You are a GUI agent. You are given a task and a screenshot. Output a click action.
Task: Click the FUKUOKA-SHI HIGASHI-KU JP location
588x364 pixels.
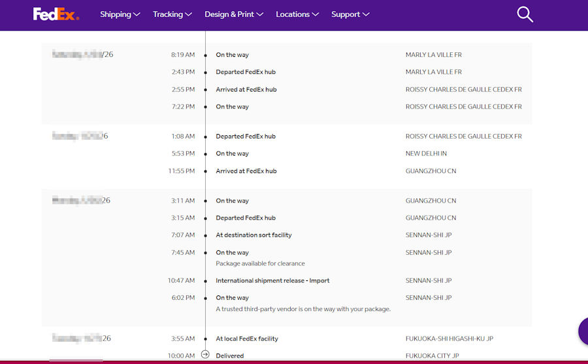coord(449,339)
